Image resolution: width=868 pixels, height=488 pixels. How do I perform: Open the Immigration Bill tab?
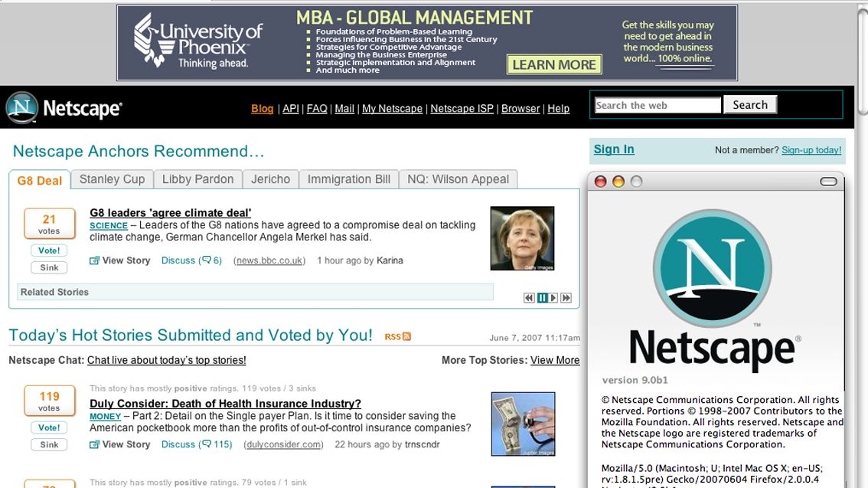349,179
